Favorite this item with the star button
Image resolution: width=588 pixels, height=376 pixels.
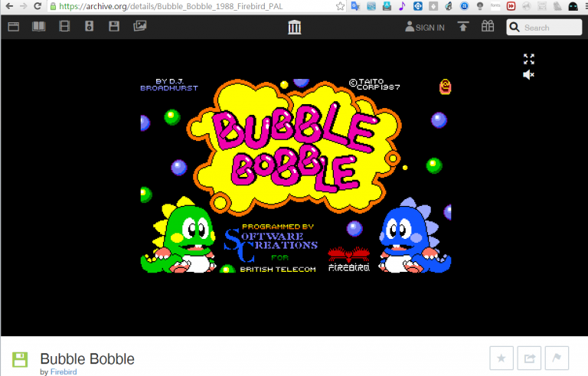pos(501,358)
